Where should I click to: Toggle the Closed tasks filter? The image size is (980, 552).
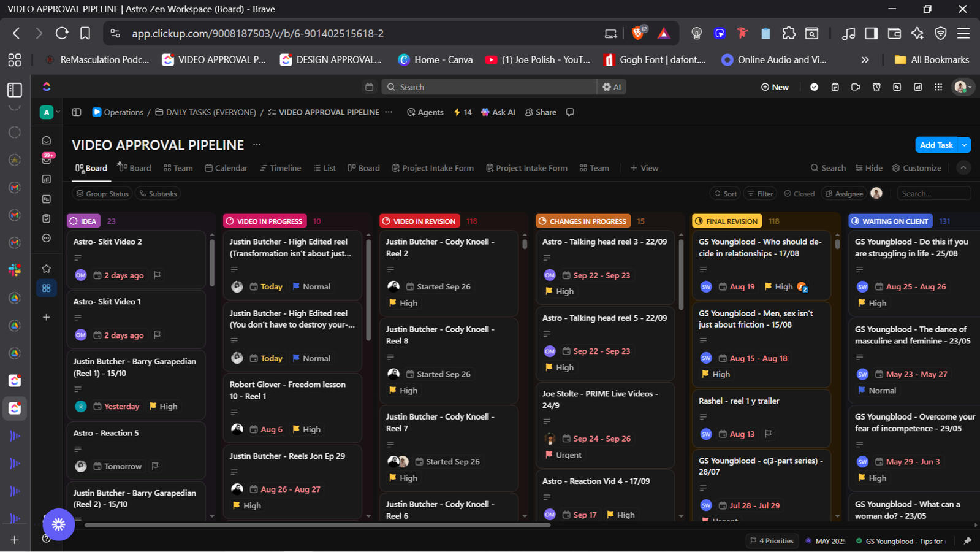(799, 194)
